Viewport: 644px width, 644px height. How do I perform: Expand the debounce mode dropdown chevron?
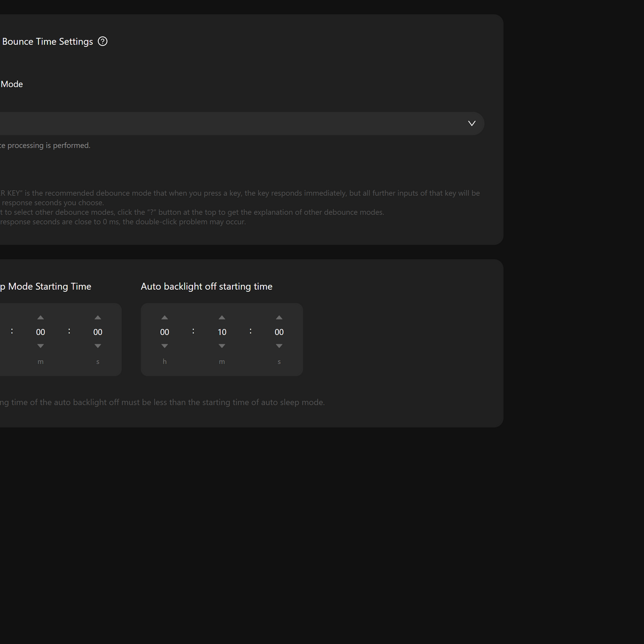(x=472, y=123)
